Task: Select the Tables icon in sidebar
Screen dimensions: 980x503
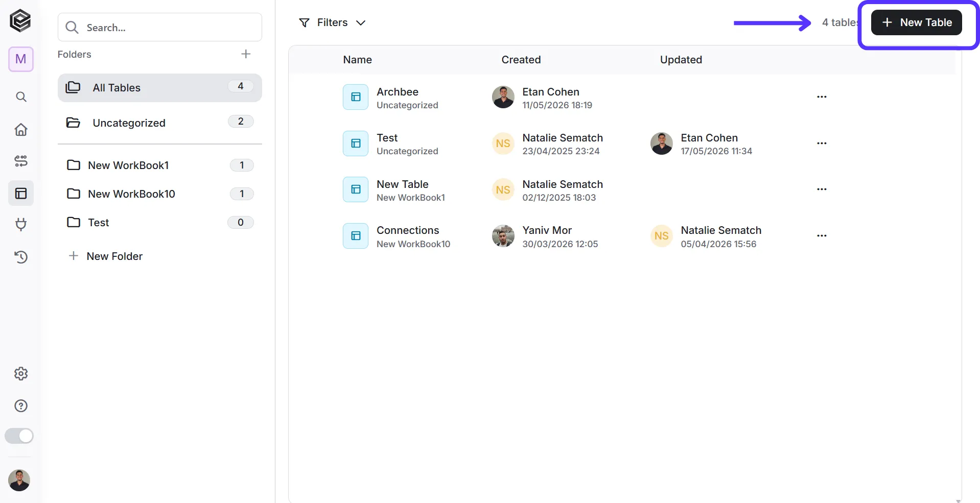Action: point(21,193)
